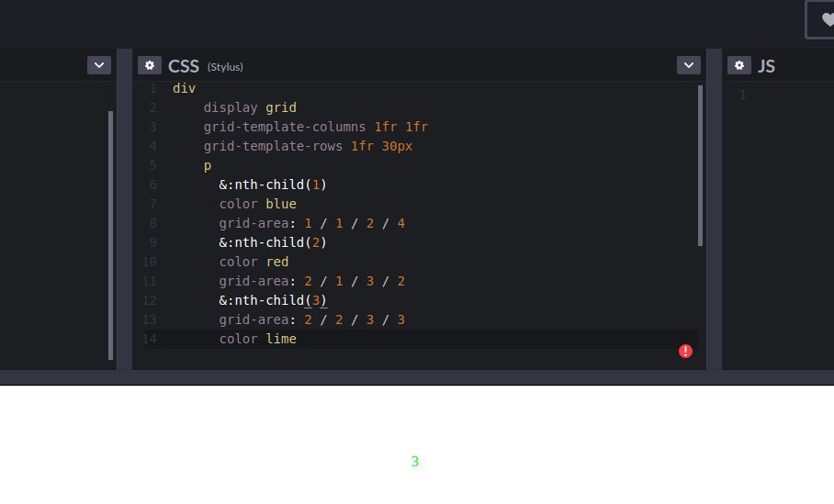Click the green '3' in preview
The width and height of the screenshot is (834, 504).
coord(415,462)
